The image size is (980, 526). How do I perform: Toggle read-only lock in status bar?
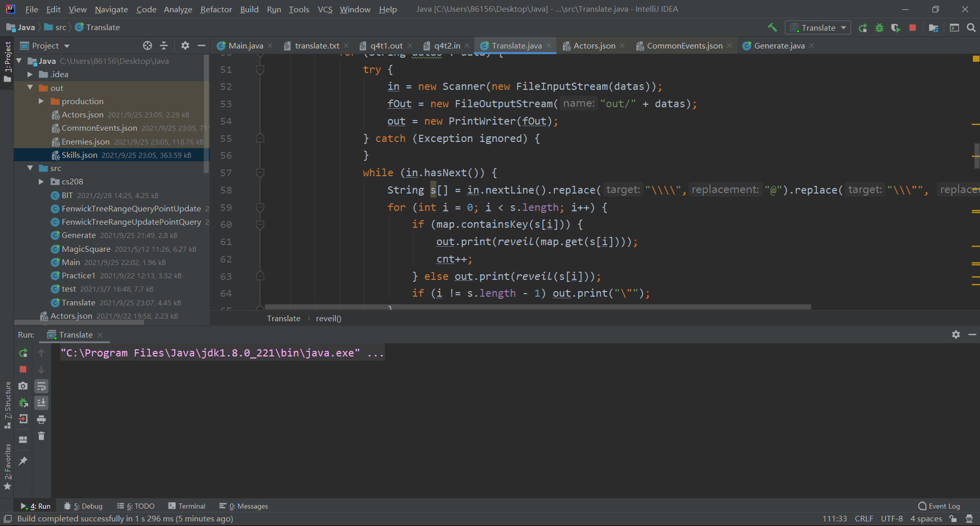(x=953, y=518)
